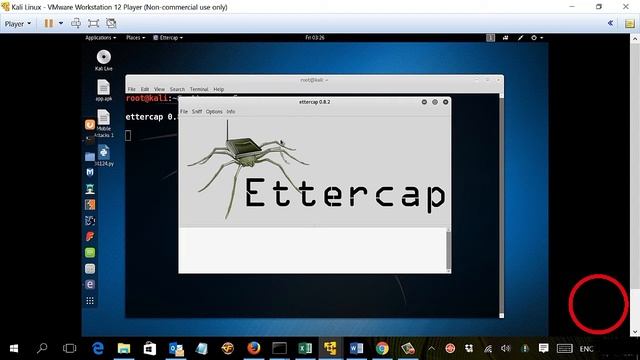Open the File menu in Ettercap window
This screenshot has height=360, width=640.
[184, 111]
